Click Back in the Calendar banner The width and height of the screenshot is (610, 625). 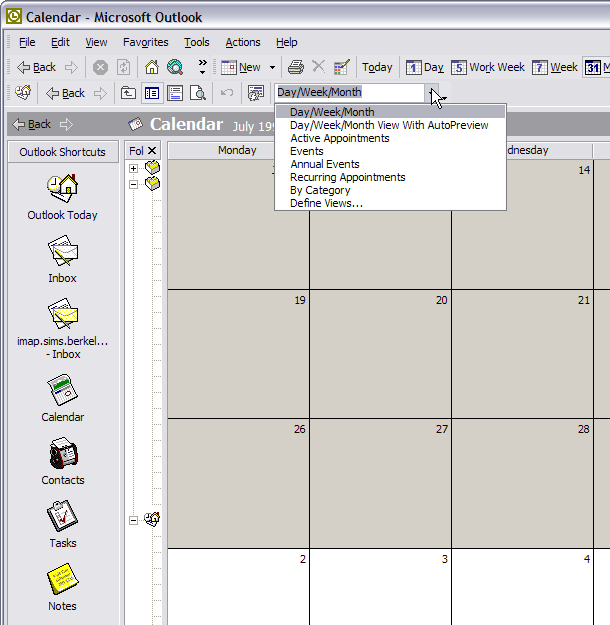tap(31, 124)
